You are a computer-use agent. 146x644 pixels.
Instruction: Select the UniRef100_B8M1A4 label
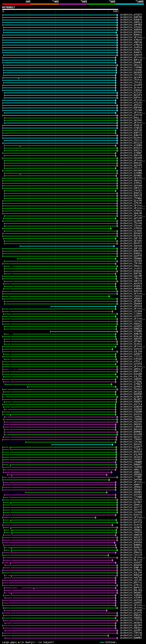tap(131, 575)
